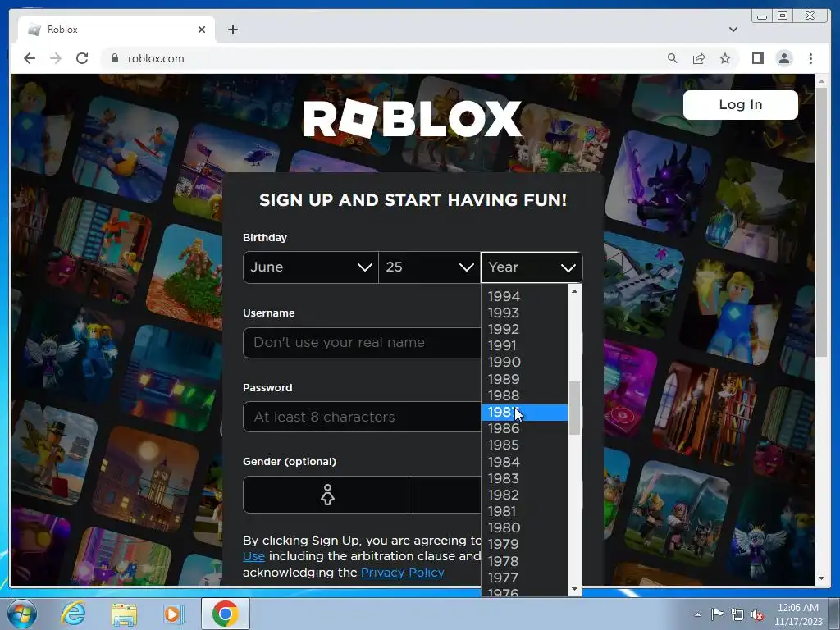Viewport: 840px width, 630px height.
Task: Choose 1993 from the year list
Action: click(524, 313)
